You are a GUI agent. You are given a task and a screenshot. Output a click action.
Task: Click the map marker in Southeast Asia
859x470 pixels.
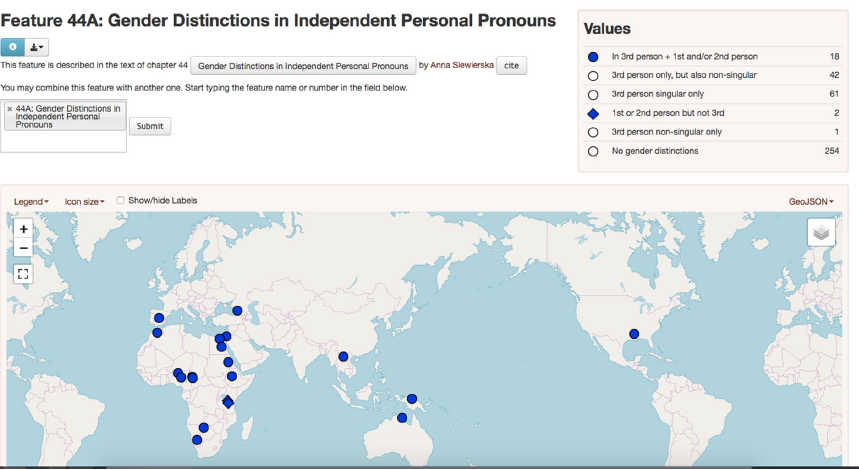[x=343, y=356]
